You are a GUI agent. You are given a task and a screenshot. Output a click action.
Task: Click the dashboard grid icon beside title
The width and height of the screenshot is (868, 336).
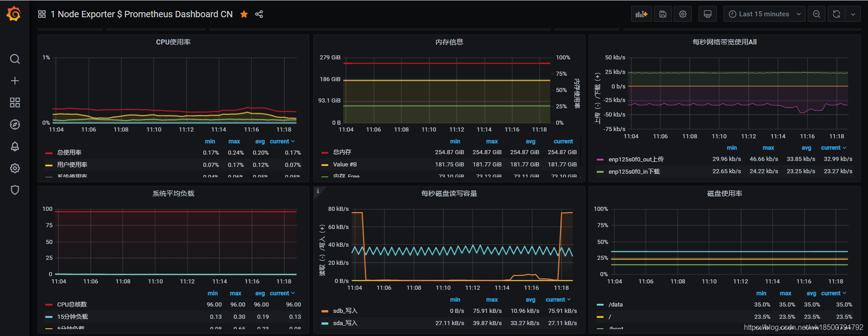(42, 14)
